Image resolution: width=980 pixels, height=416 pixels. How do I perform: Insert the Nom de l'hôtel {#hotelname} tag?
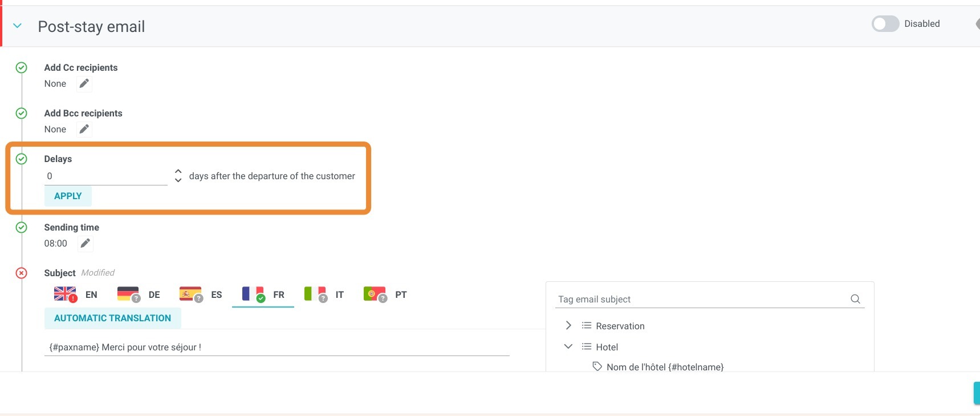tap(665, 367)
